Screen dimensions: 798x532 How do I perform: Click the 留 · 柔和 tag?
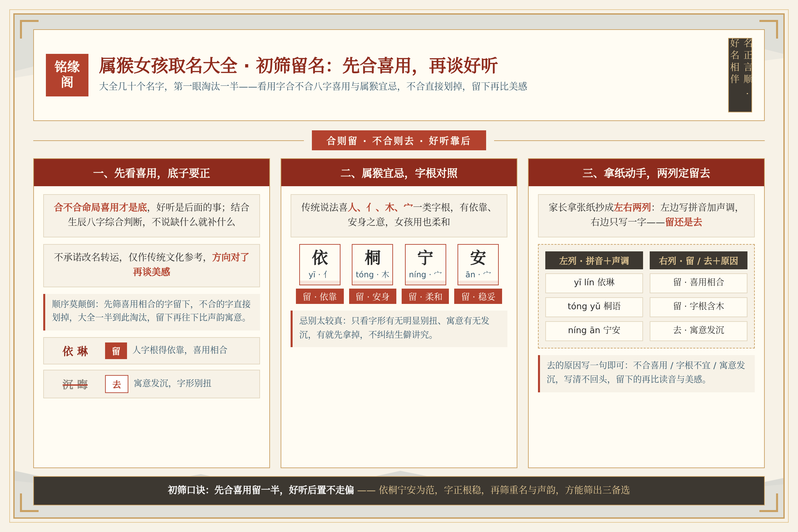[426, 297]
